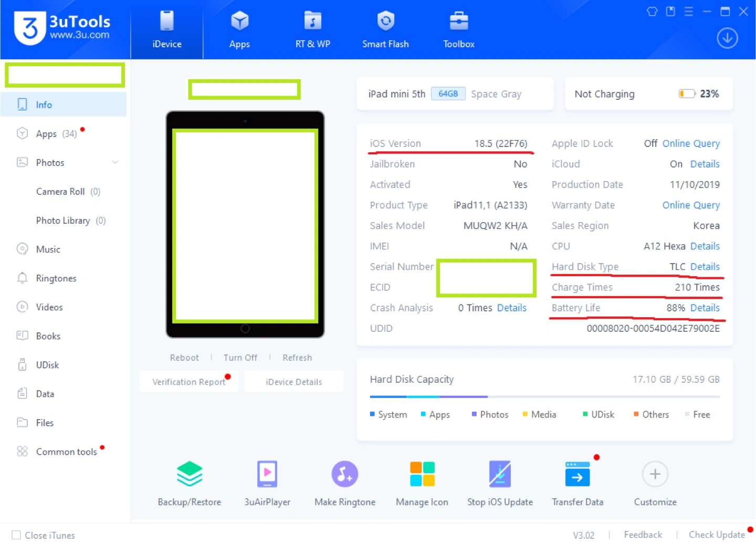756x544 pixels.
Task: Open Transfer Data tool
Action: point(577,484)
